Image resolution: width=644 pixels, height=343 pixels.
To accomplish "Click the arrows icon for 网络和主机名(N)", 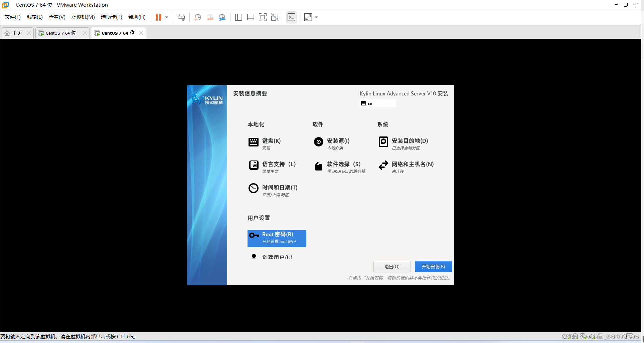I will pos(383,165).
